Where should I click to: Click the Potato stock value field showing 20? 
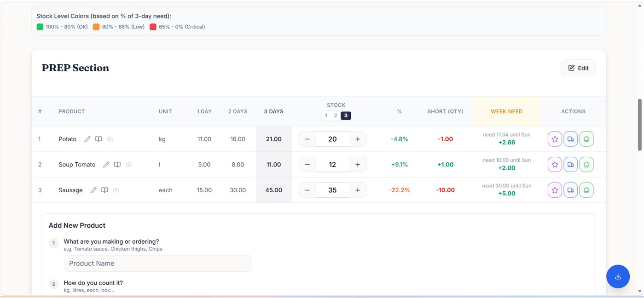tap(332, 139)
